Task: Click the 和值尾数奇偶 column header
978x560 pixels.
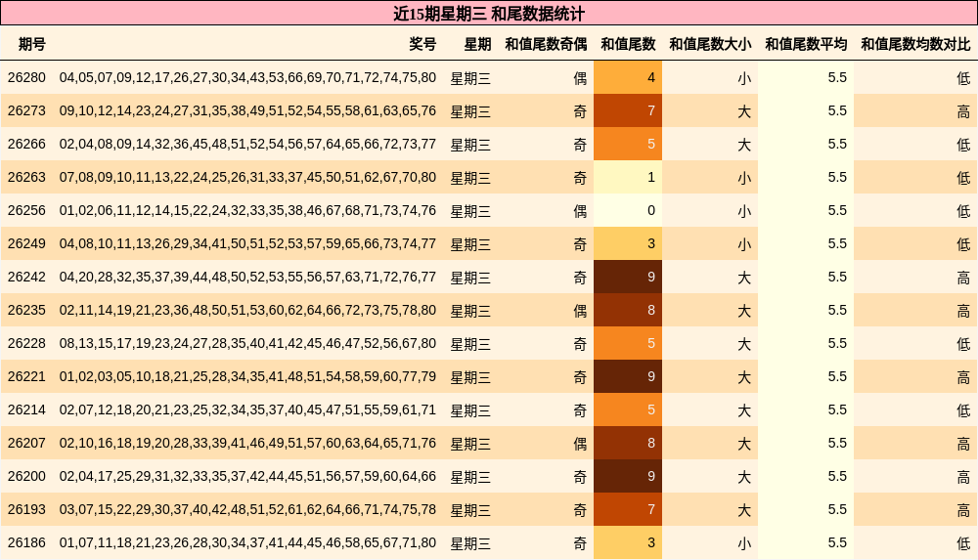Action: 546,44
